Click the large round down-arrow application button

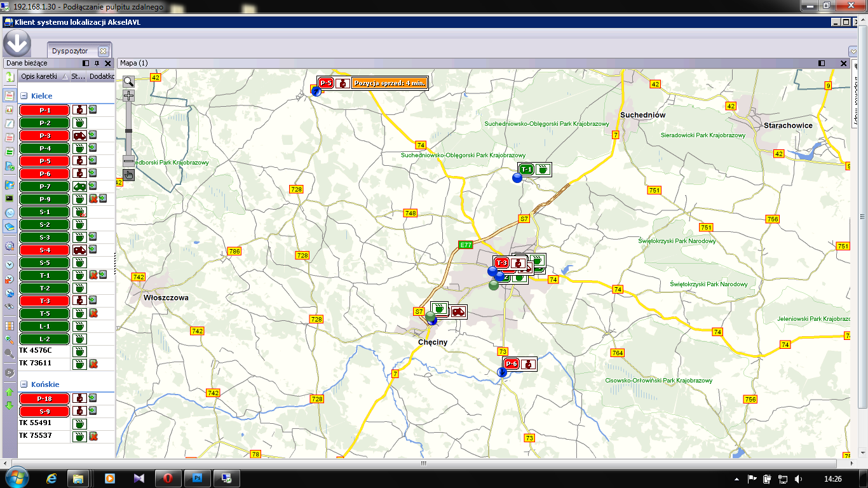click(x=17, y=43)
